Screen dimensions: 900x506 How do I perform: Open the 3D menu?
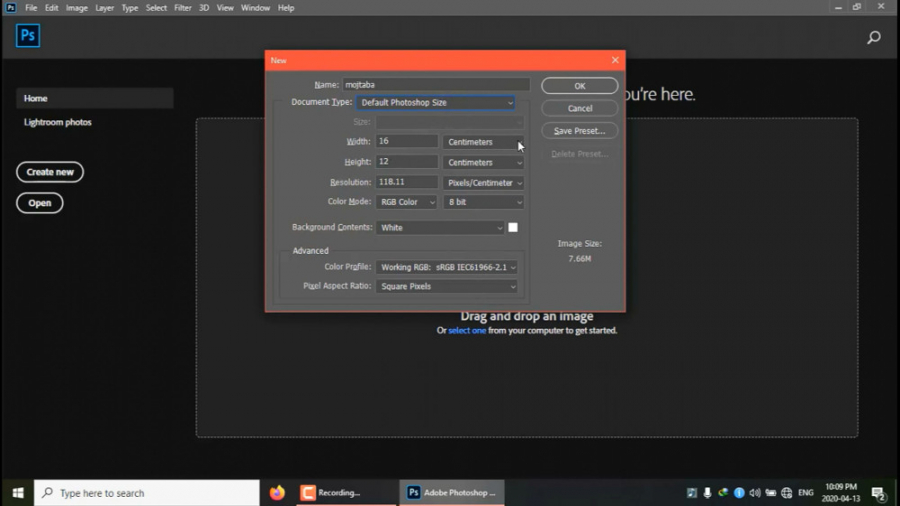pyautogui.click(x=204, y=7)
